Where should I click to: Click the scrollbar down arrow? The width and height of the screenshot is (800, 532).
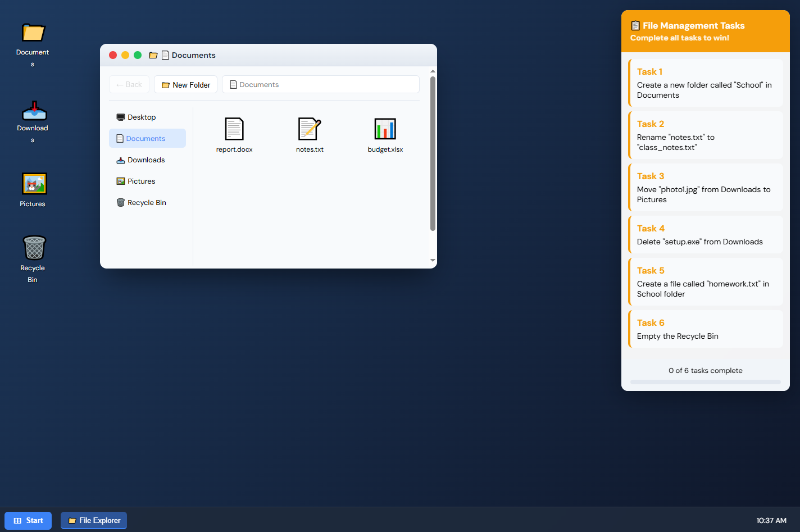433,260
